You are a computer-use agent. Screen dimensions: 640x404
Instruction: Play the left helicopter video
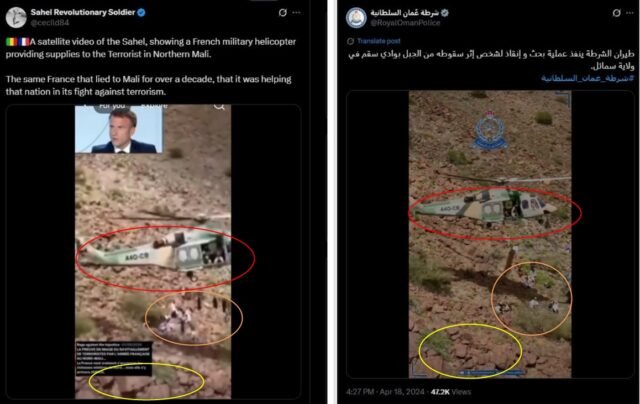(x=153, y=252)
